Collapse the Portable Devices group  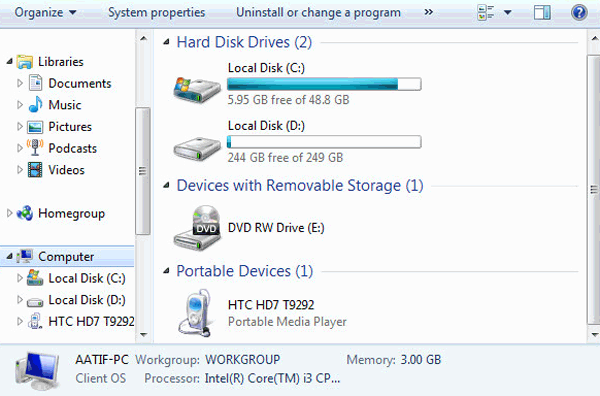pos(166,271)
